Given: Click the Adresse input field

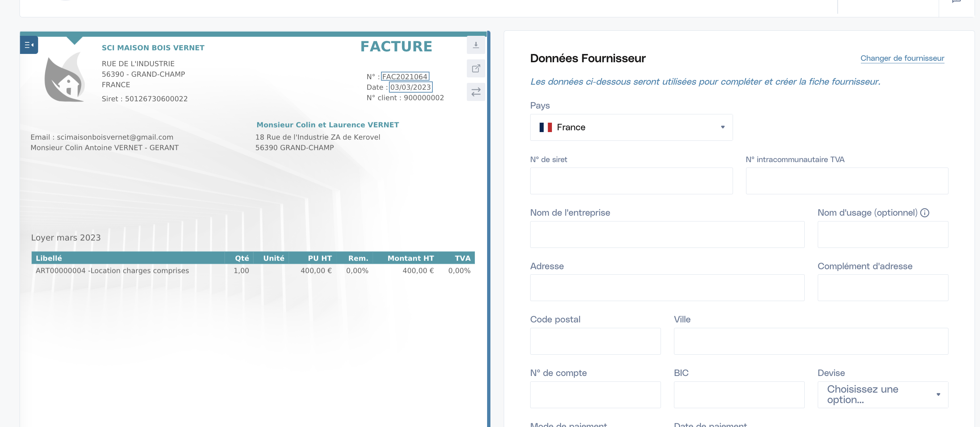Looking at the screenshot, I should (x=667, y=288).
